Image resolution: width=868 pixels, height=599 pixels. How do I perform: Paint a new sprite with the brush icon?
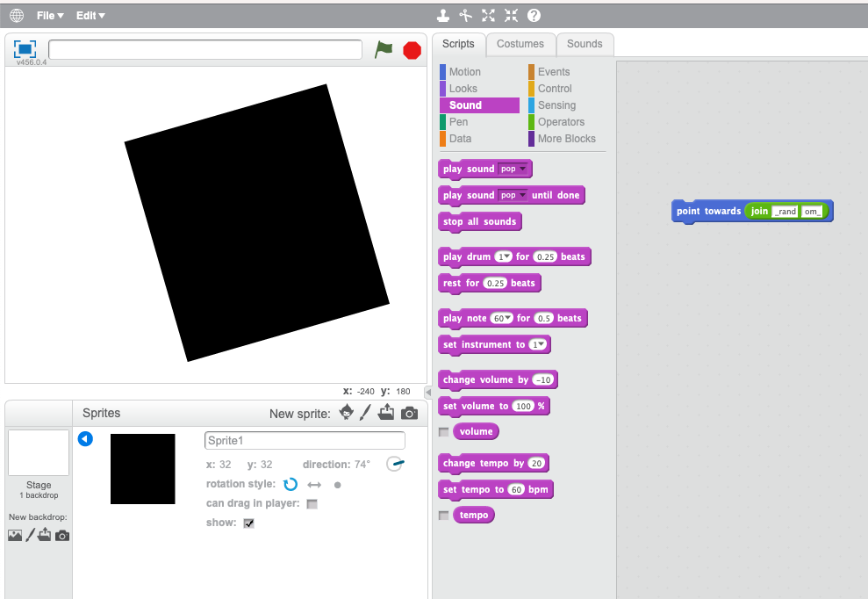(x=366, y=412)
